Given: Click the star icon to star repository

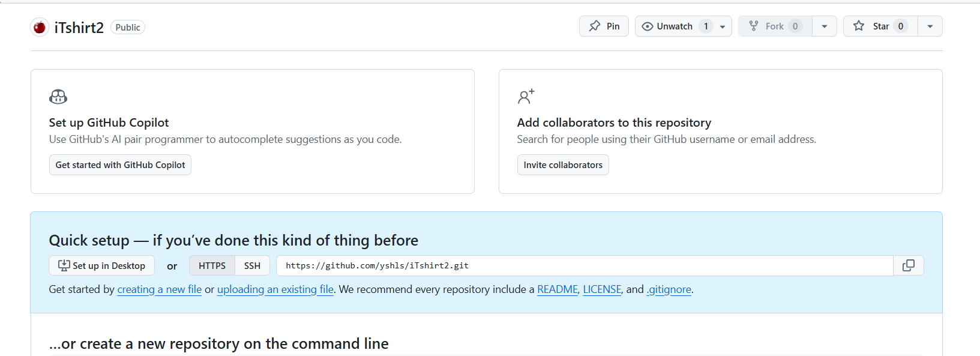Looking at the screenshot, I should [x=859, y=26].
